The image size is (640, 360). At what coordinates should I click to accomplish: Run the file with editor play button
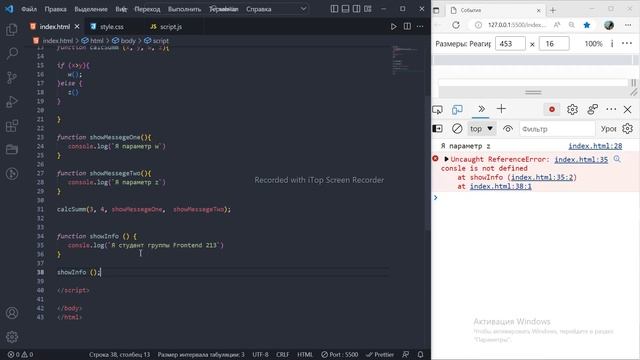coord(393,27)
